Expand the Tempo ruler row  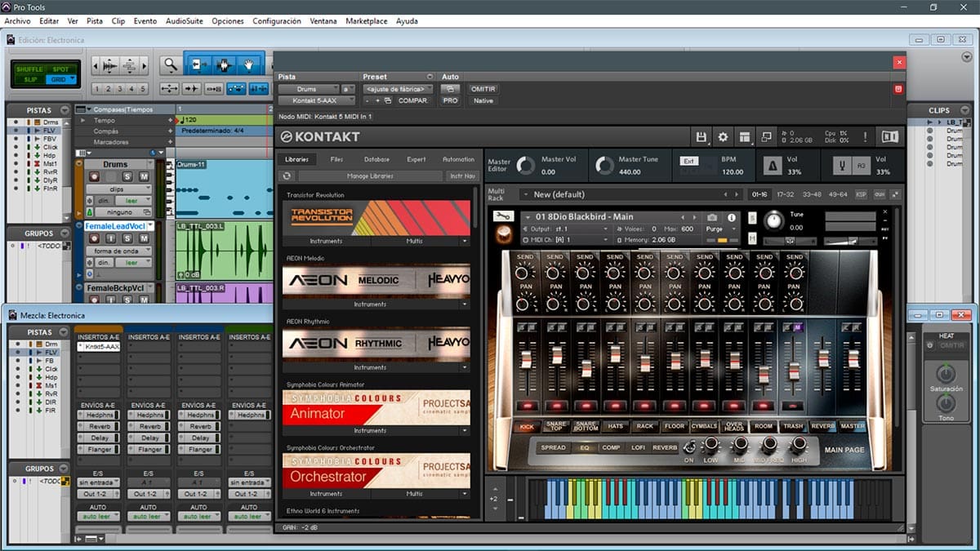(x=82, y=120)
